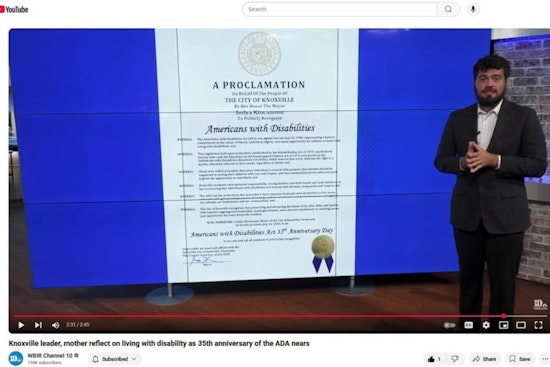Share the video
Image resolution: width=550 pixels, height=367 pixels.
click(x=484, y=359)
